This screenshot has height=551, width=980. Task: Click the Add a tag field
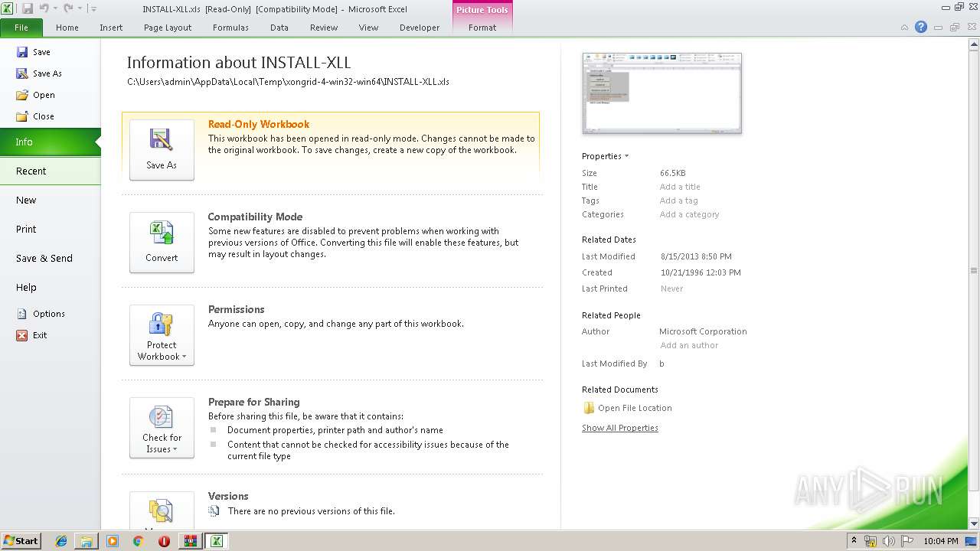679,201
